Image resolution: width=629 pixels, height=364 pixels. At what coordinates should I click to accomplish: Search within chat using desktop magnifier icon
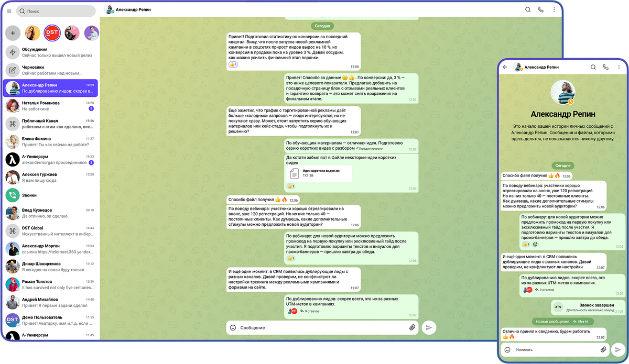click(528, 9)
